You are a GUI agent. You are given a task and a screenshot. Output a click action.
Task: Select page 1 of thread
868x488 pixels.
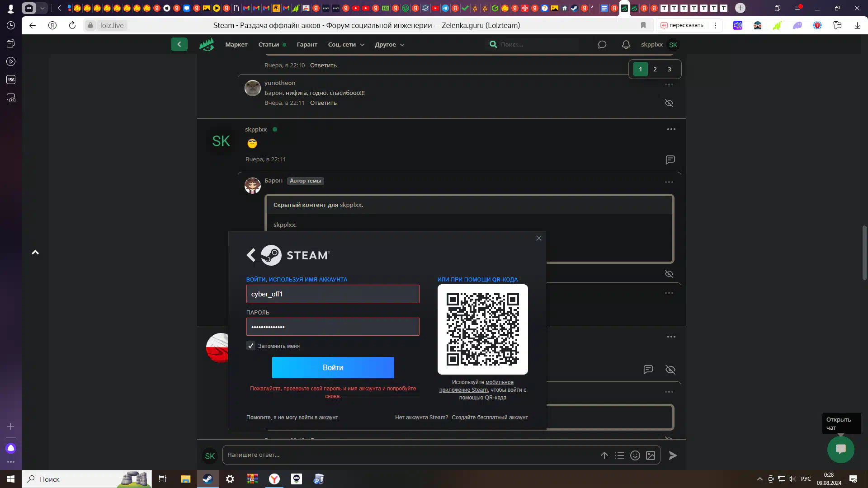pos(640,69)
